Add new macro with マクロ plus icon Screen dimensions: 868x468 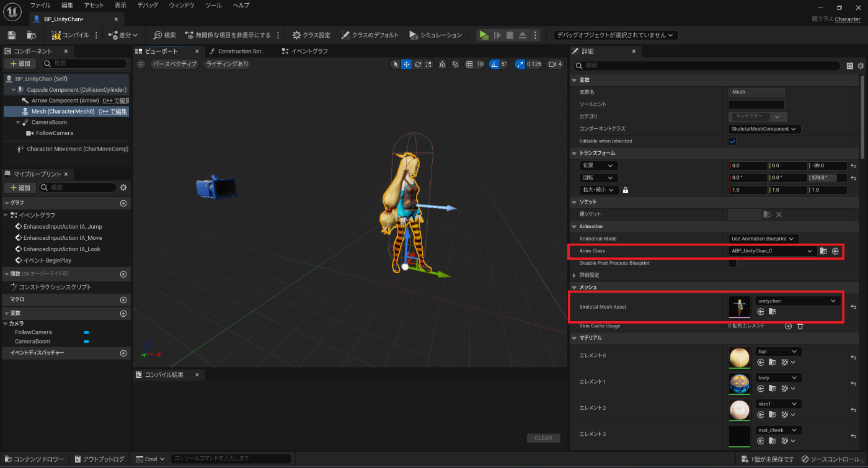tap(123, 299)
